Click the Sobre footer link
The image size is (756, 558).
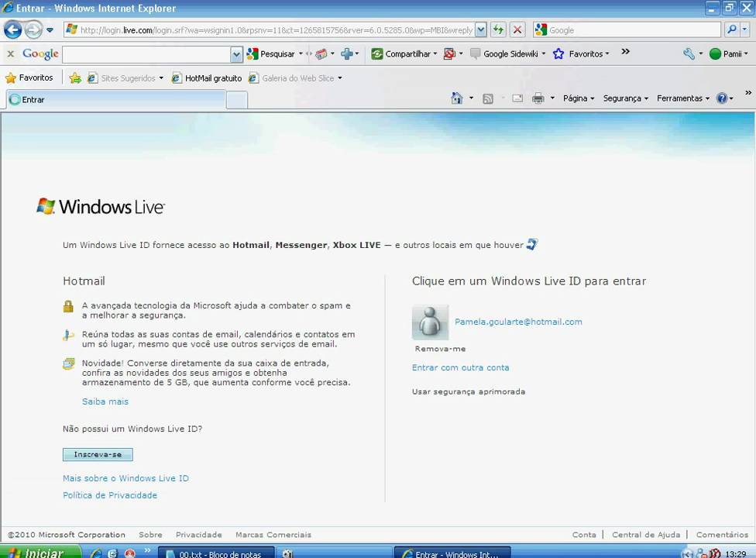[150, 535]
